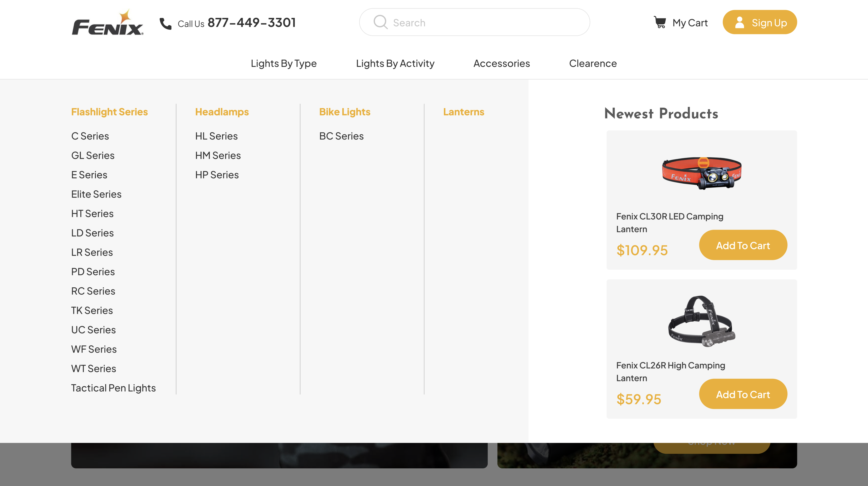
Task: Open Tactical Pen Lights
Action: (113, 388)
